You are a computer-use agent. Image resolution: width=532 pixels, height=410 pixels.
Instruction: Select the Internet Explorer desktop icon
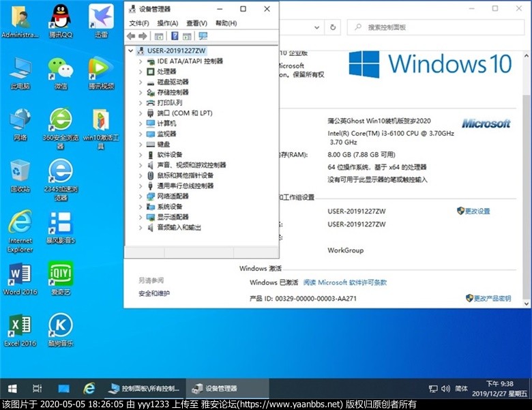tap(20, 231)
